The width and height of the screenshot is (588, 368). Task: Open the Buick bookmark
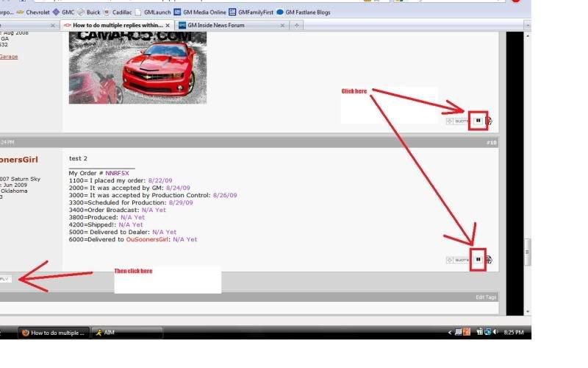89,13
